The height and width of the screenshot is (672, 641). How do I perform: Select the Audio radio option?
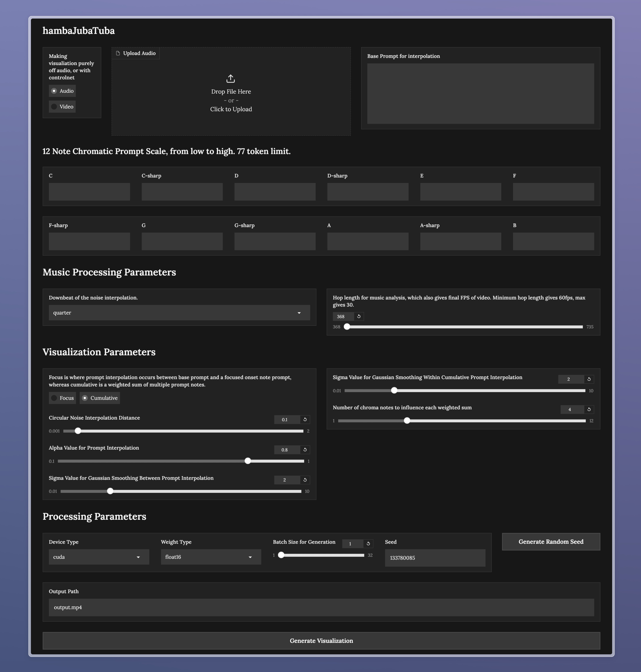[62, 91]
